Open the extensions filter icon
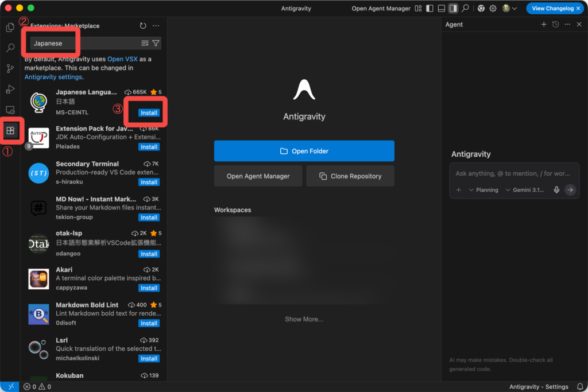Image resolution: width=588 pixels, height=392 pixels. tap(156, 43)
